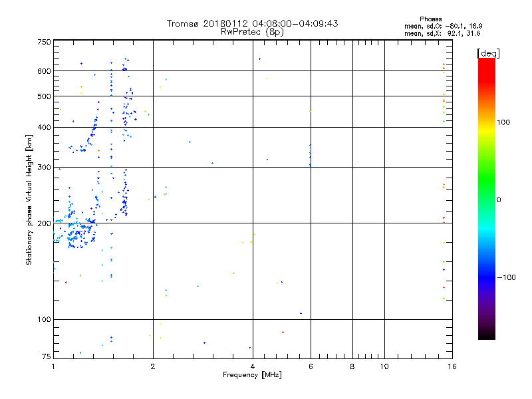Viewport: 532px width, 399px height.
Task: Click the '400' y-axis tick label
Action: (45, 128)
